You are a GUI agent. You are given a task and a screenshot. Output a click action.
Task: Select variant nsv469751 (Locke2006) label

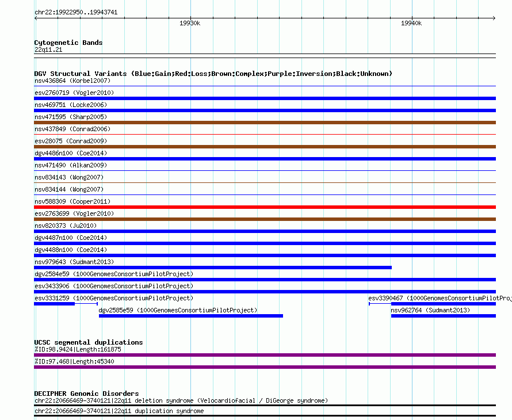(x=71, y=105)
